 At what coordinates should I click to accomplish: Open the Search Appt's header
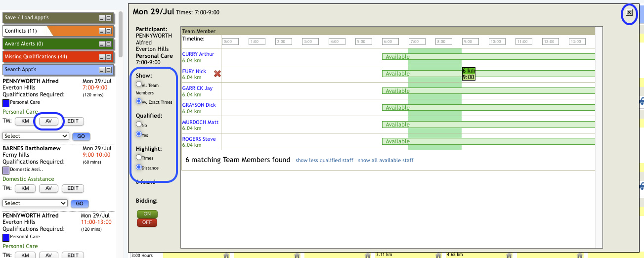tap(58, 70)
